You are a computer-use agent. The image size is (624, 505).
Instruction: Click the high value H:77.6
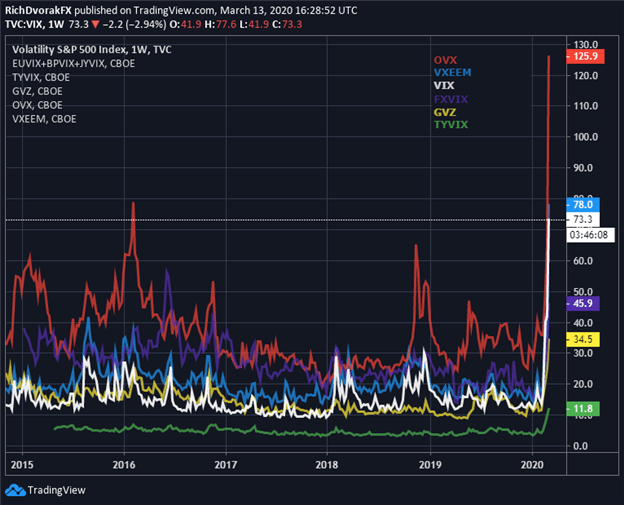coord(220,25)
